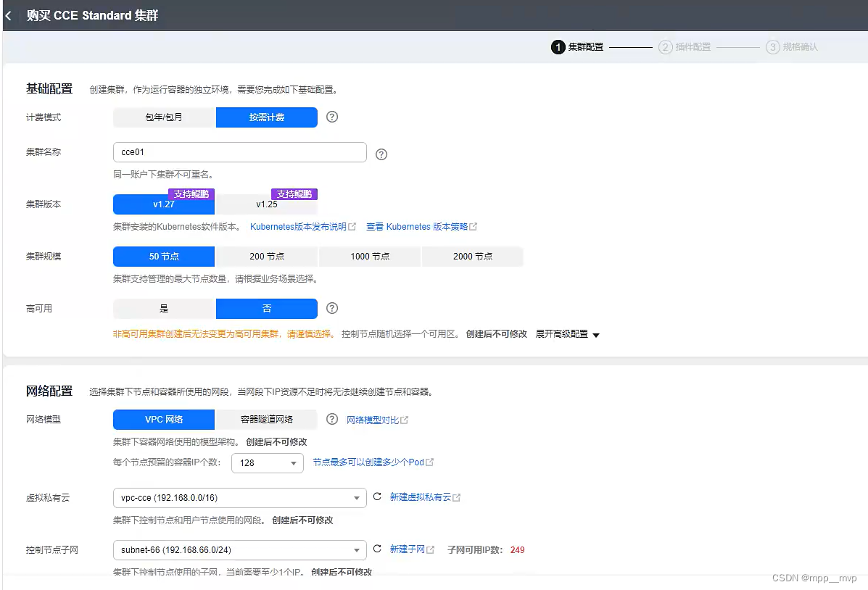The height and width of the screenshot is (590, 868).
Task: Expand the 展开高级配置 section
Action: click(x=568, y=334)
